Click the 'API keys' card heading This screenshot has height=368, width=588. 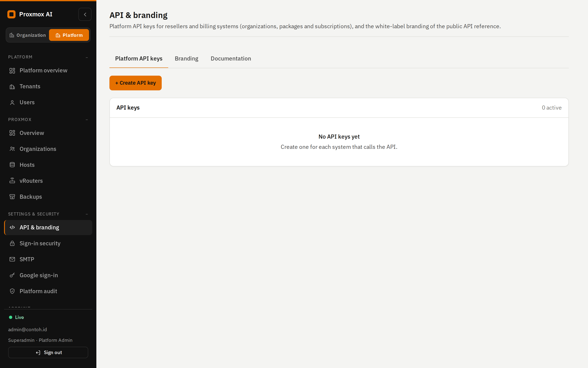128,108
